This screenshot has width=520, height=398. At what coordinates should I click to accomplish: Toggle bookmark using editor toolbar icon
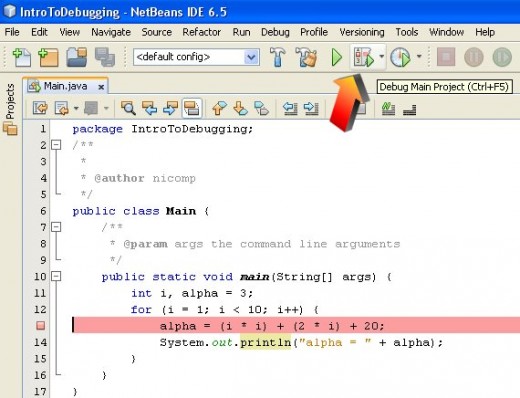pos(261,108)
